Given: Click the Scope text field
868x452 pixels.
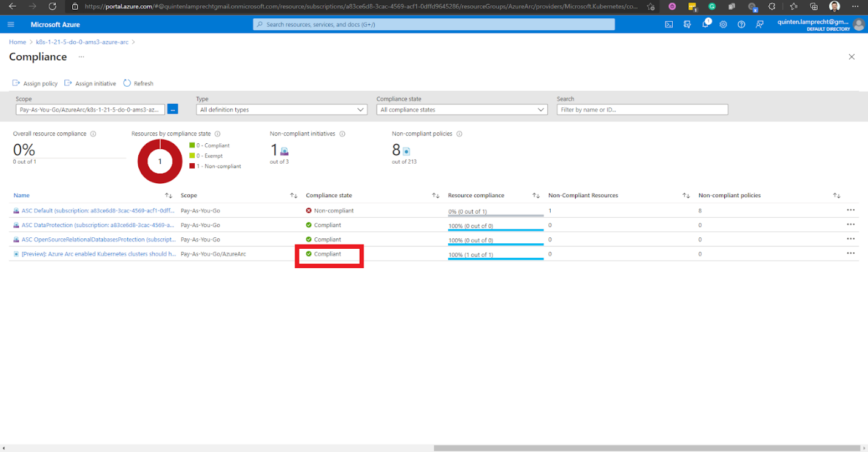Looking at the screenshot, I should tap(90, 110).
